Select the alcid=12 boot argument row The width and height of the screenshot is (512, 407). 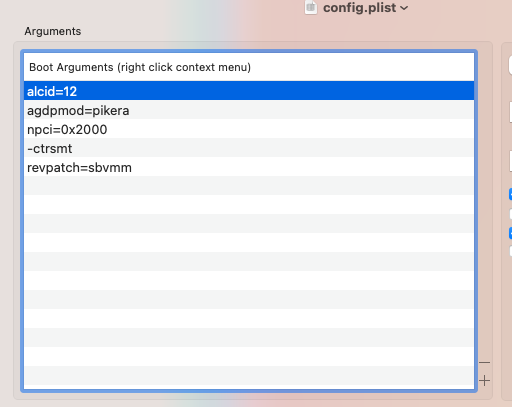(249, 91)
